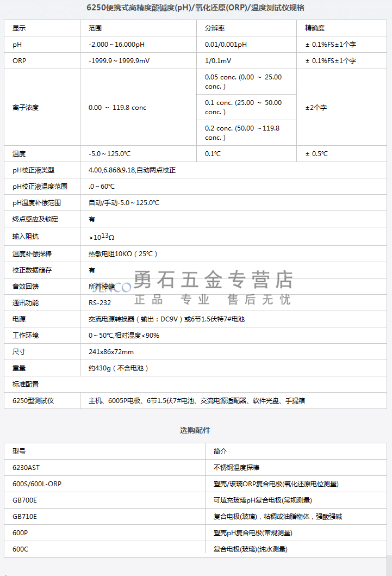Click the pH resolution '0.01/0.001pH'
392x576 pixels.
pos(226,45)
